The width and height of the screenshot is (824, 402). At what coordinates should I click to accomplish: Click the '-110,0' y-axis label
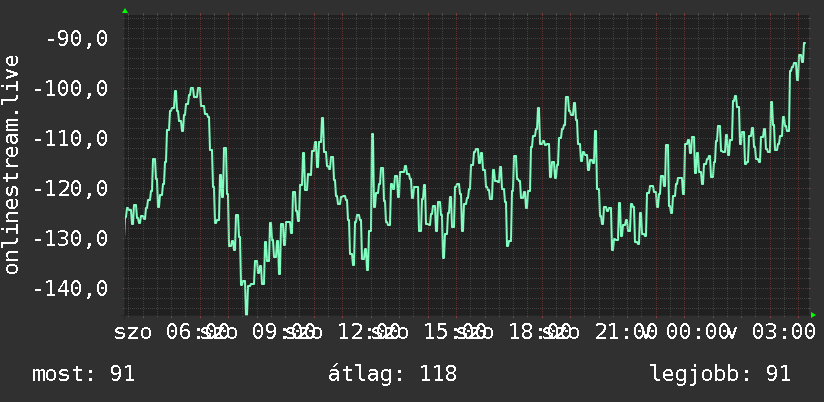pos(70,139)
